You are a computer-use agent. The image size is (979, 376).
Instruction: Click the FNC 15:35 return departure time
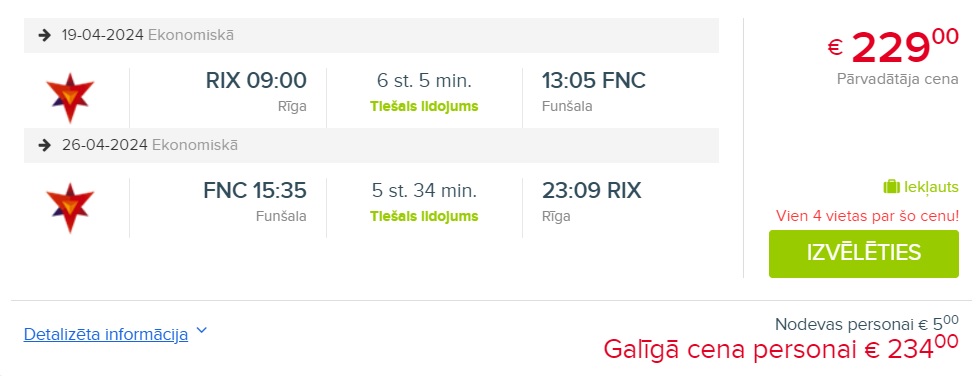255,190
